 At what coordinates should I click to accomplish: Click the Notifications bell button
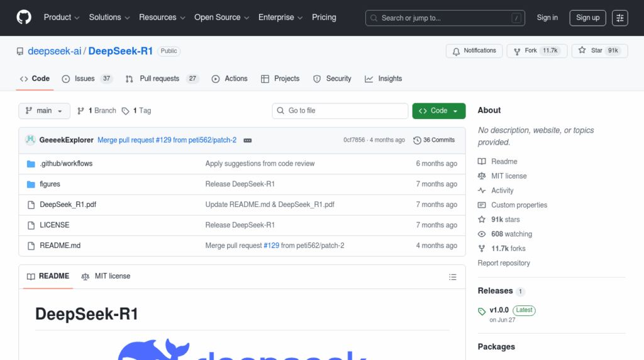pos(474,51)
